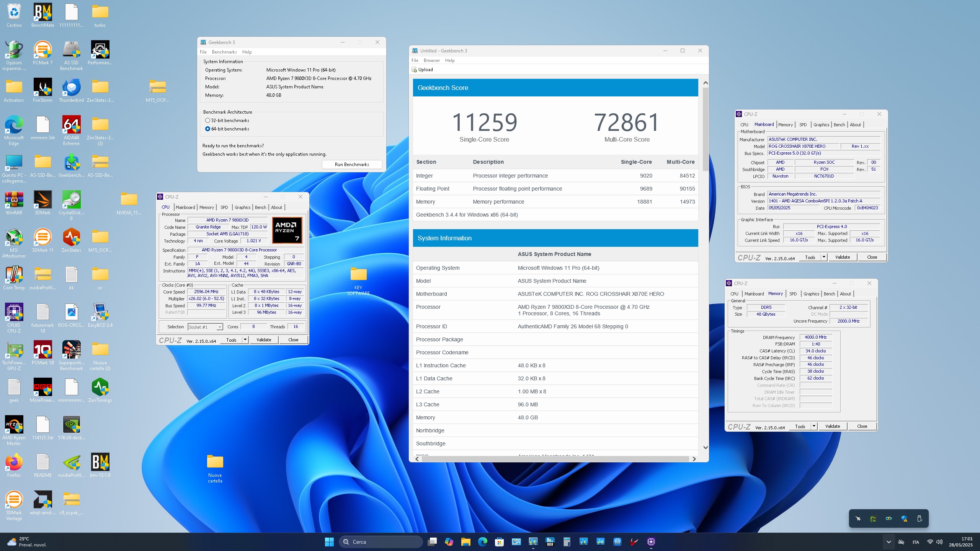The width and height of the screenshot is (980, 551).
Task: Open the Browser menu in Geekbench results
Action: 432,60
